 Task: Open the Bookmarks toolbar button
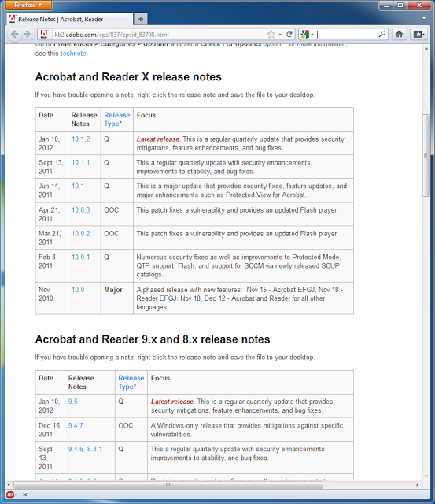point(417,35)
